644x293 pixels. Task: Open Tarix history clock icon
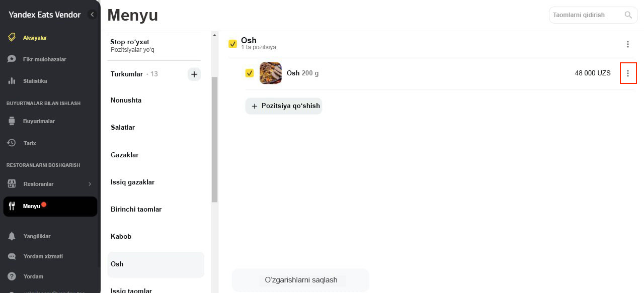12,143
